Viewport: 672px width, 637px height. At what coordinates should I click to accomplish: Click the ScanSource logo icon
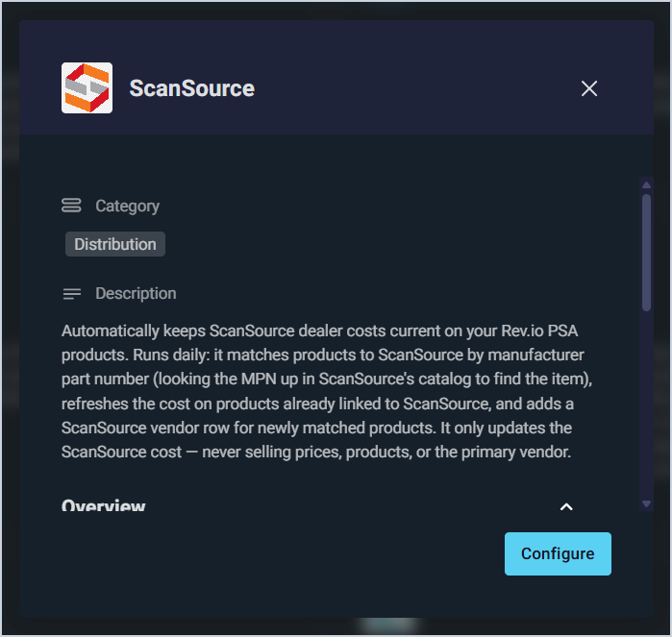tap(87, 88)
